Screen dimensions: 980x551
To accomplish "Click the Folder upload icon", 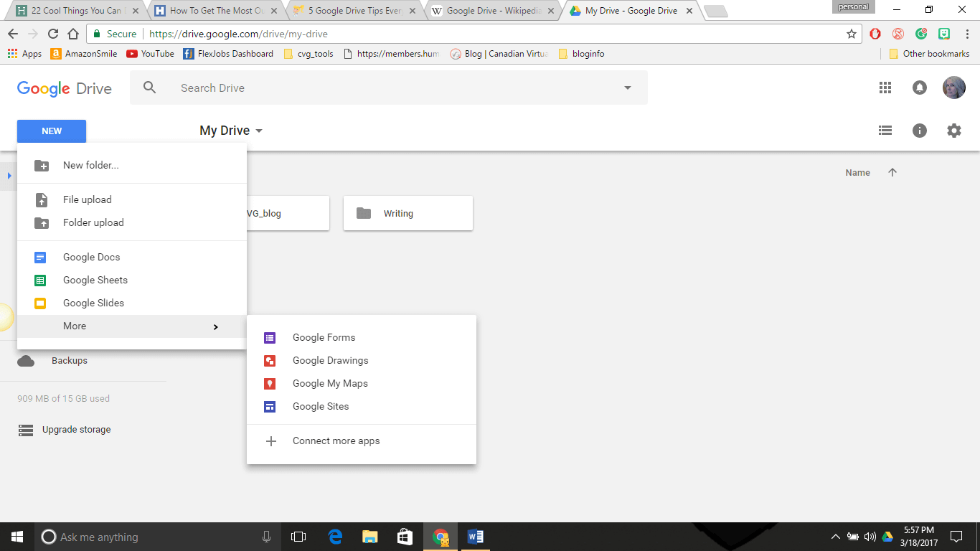I will click(x=42, y=222).
